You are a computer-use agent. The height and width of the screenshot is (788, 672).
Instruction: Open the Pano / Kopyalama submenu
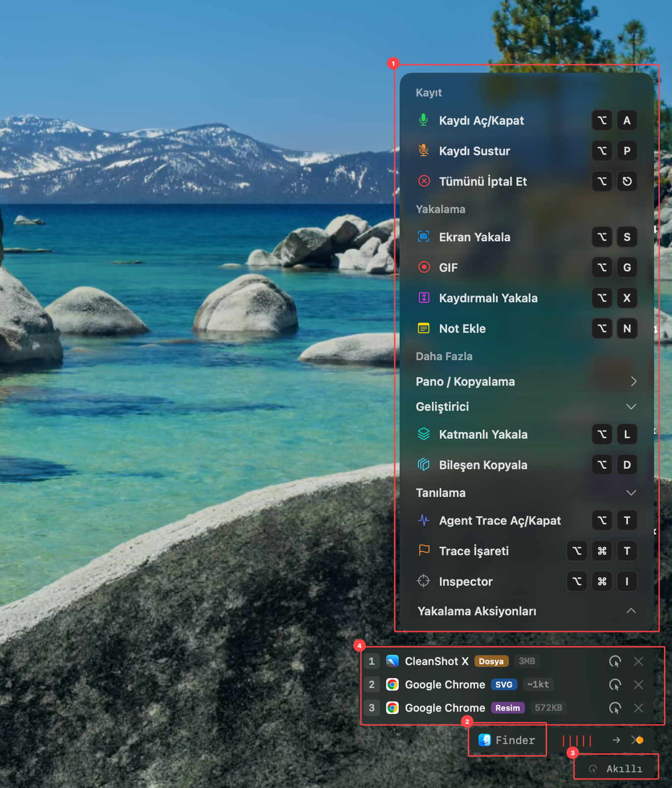526,382
